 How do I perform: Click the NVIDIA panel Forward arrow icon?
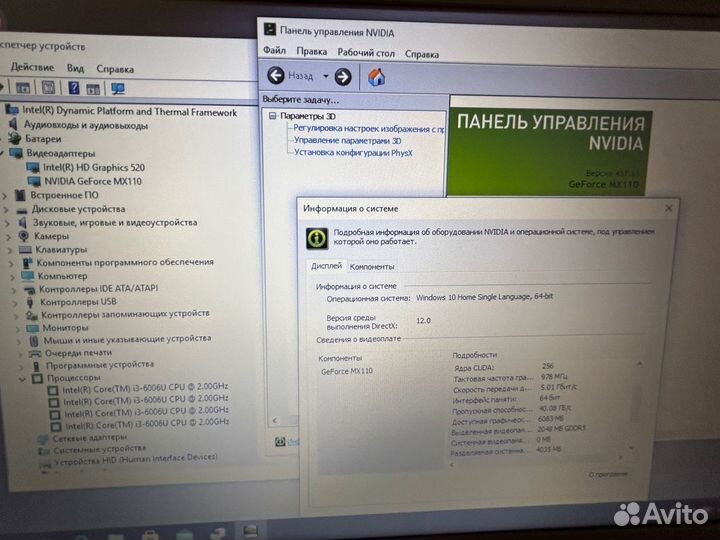point(342,76)
